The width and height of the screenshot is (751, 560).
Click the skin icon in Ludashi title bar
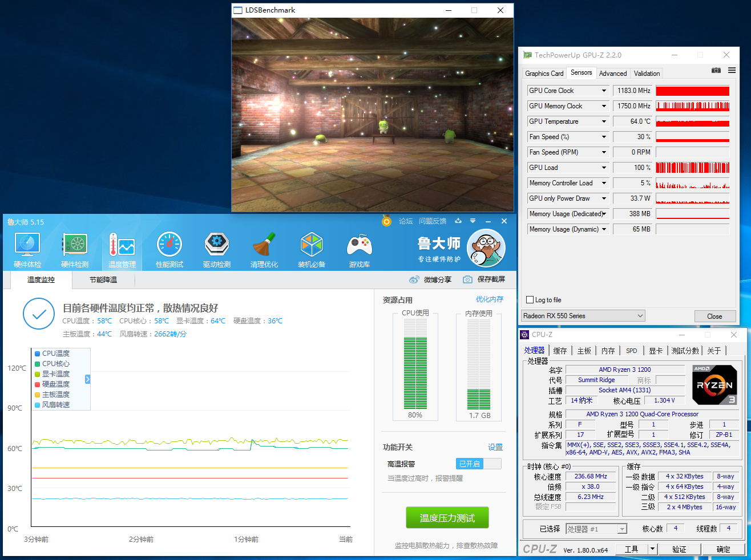pyautogui.click(x=458, y=221)
